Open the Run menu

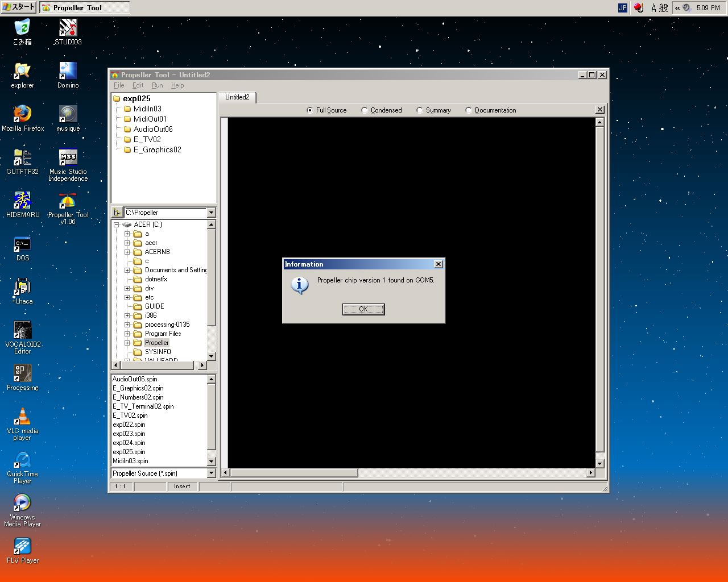coord(157,85)
